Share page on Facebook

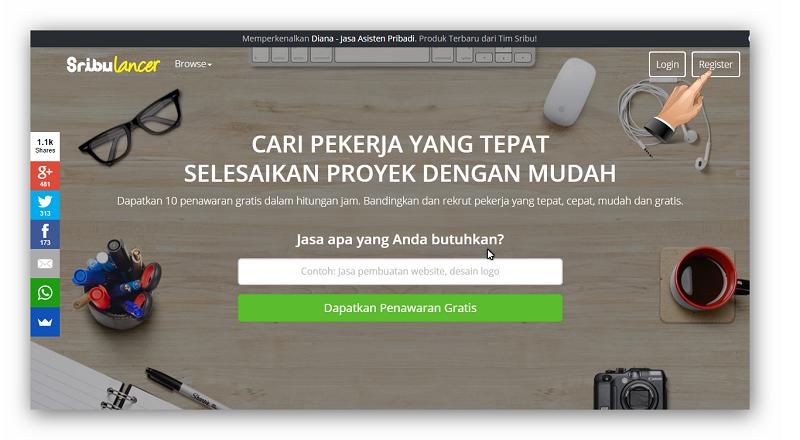45,234
